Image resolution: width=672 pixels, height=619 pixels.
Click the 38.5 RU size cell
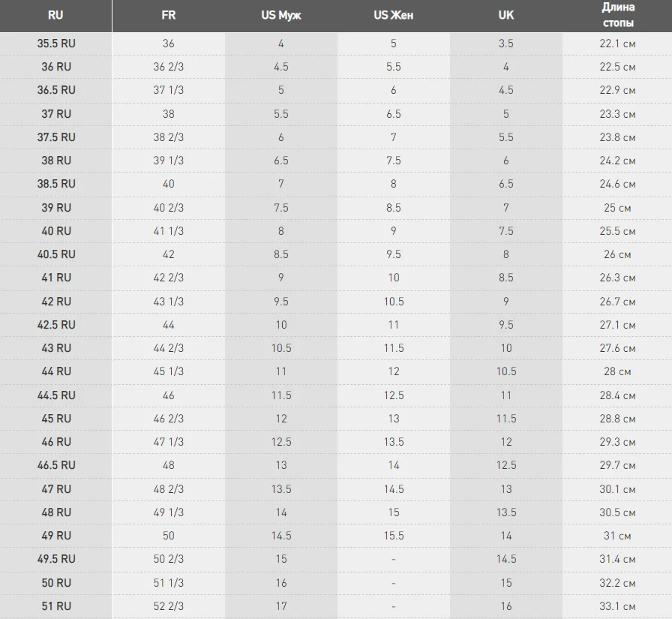tap(56, 184)
